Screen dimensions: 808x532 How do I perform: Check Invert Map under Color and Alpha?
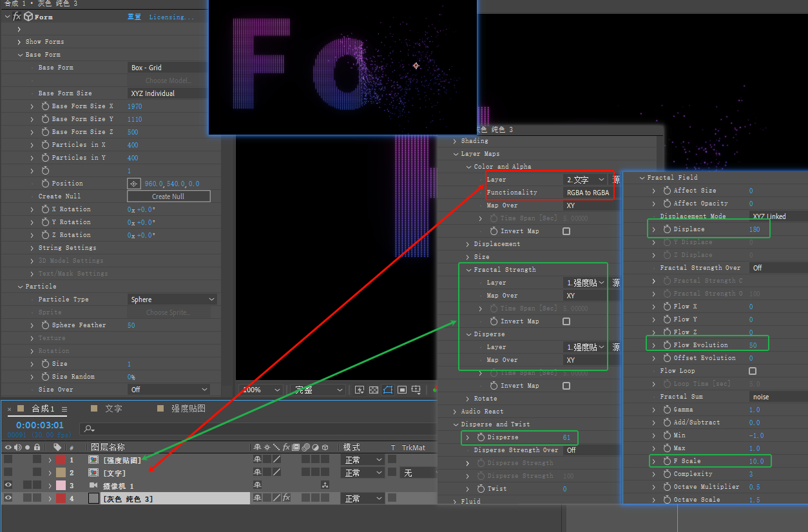[566, 231]
